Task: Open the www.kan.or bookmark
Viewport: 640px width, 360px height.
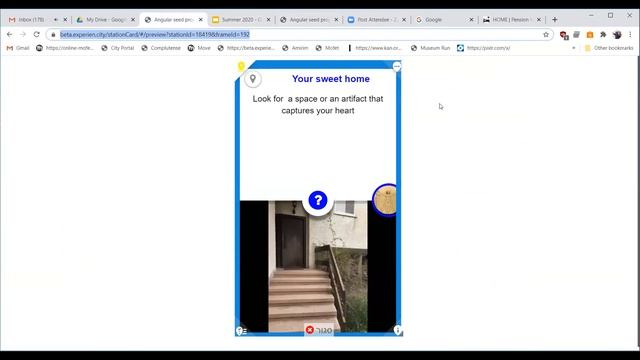Action: tap(375, 48)
